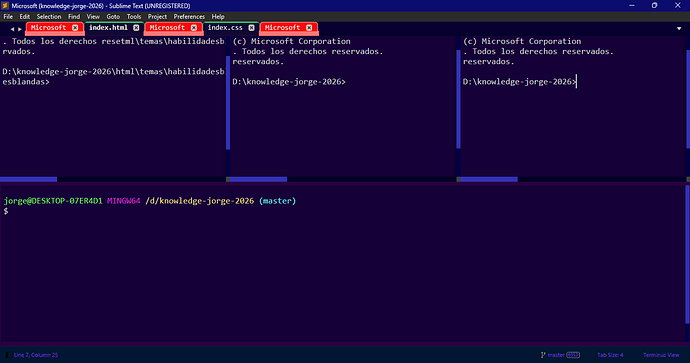Close the last Microsoft terminal tab

tap(309, 28)
